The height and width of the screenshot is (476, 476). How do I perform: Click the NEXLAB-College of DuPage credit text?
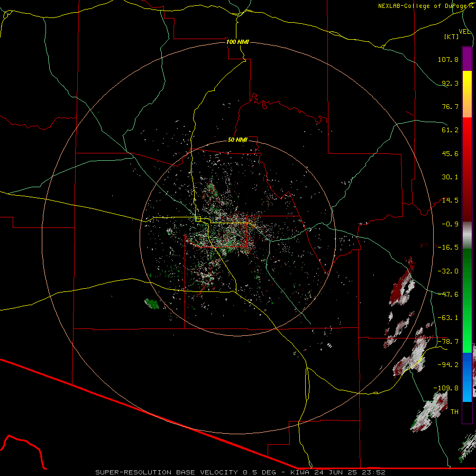(x=425, y=6)
